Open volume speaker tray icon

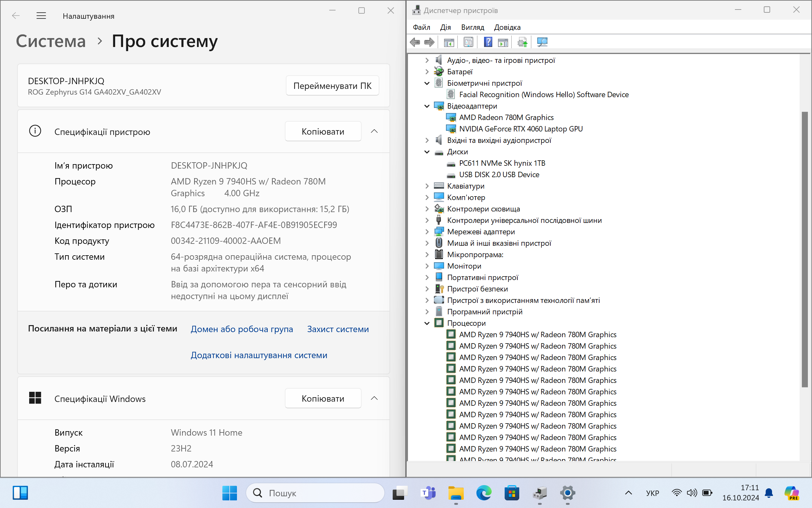click(x=691, y=493)
